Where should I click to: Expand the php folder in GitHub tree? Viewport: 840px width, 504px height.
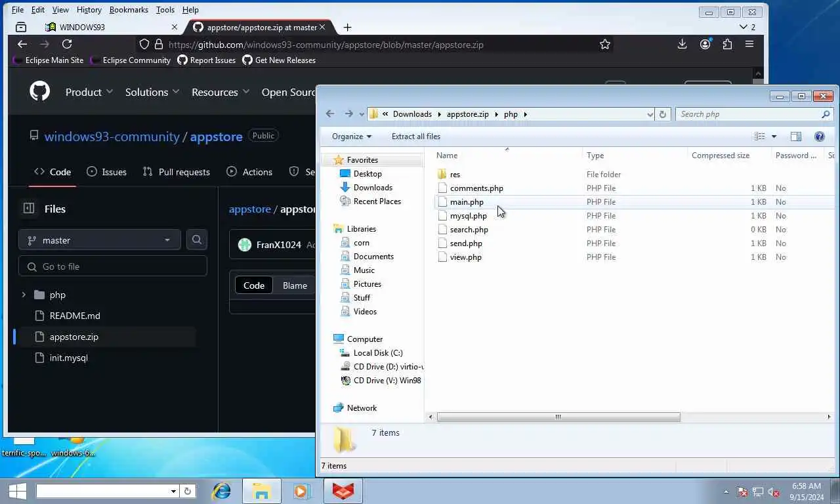click(x=24, y=295)
